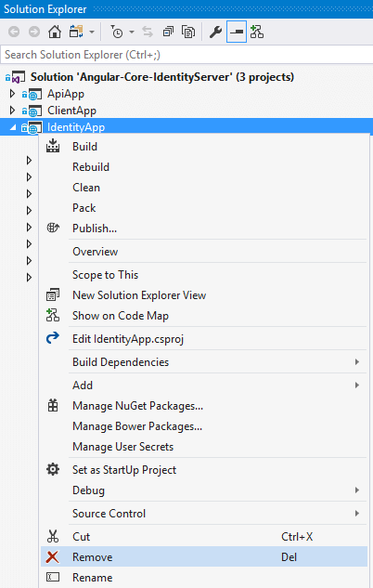Click the Collapse All toolbar icon
Image resolution: width=373 pixels, height=588 pixels.
168,33
